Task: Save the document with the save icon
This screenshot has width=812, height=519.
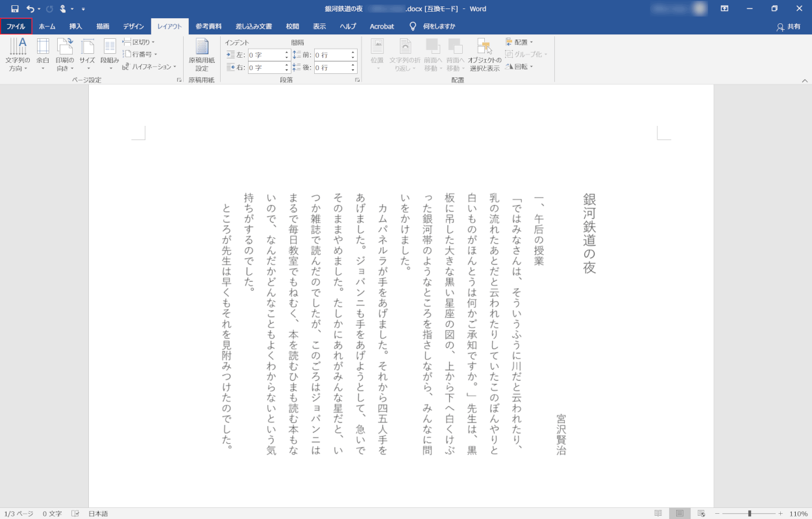Action: (x=14, y=9)
